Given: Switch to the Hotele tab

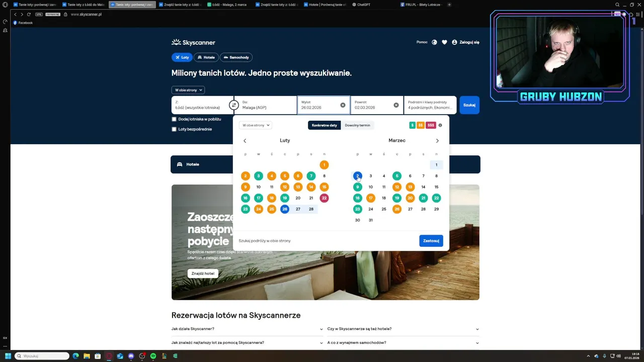Looking at the screenshot, I should (x=206, y=57).
